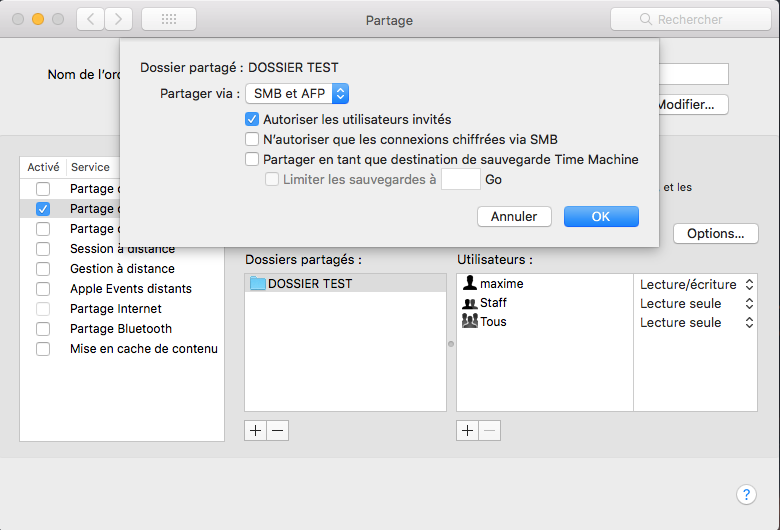This screenshot has height=530, width=780.
Task: Enable Time Machine backup destination checkbox
Action: (252, 159)
